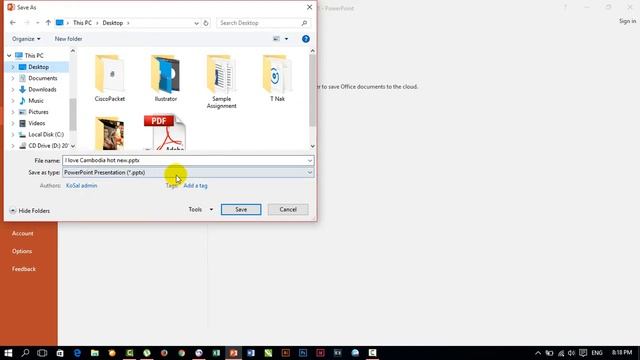The image size is (640, 360).
Task: Open Word from the taskbar
Action: point(251,353)
